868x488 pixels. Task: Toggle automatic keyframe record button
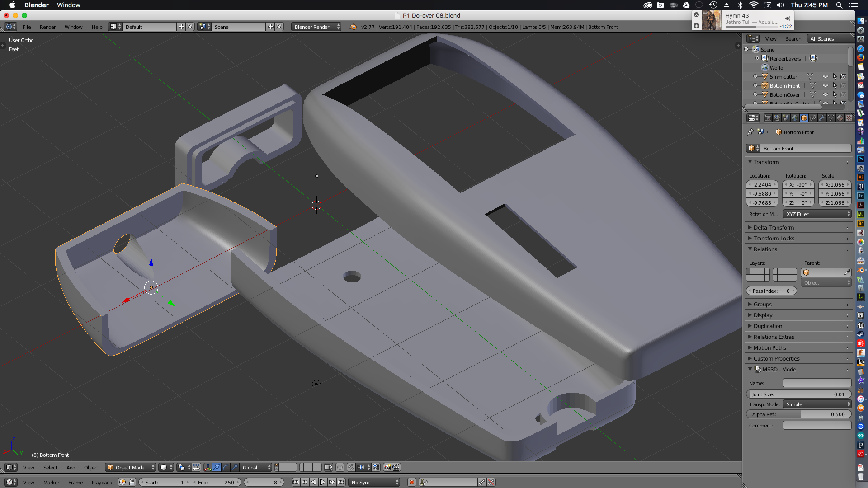point(412,482)
